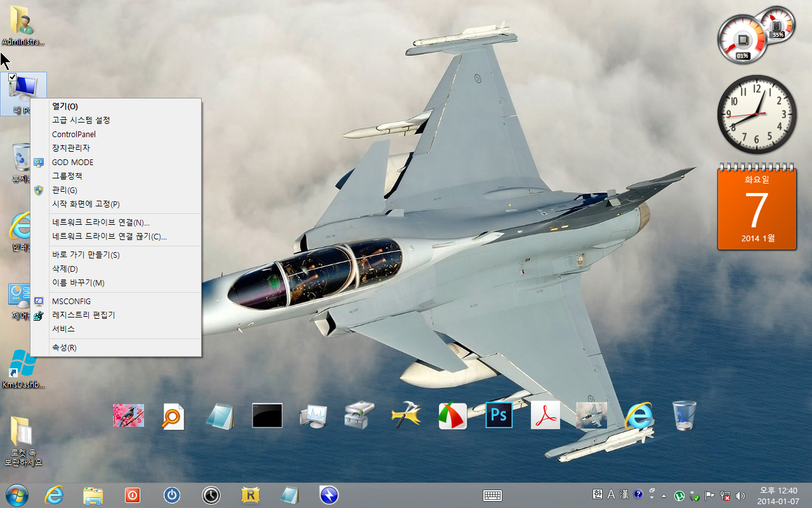
Task: Open File Explorer on the taskbar
Action: 93,495
